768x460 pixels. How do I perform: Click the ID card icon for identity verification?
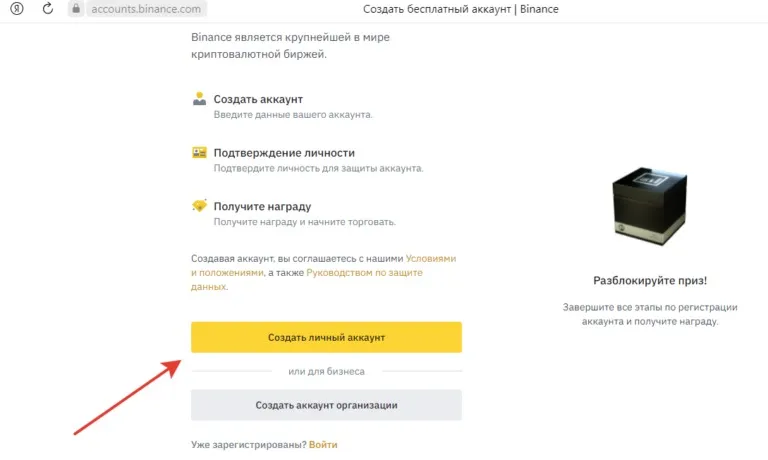coord(199,153)
